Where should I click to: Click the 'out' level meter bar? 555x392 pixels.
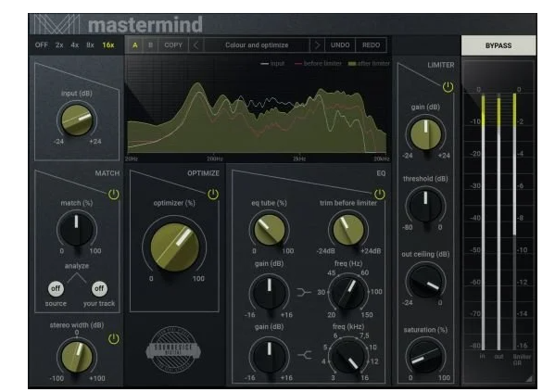(498, 221)
